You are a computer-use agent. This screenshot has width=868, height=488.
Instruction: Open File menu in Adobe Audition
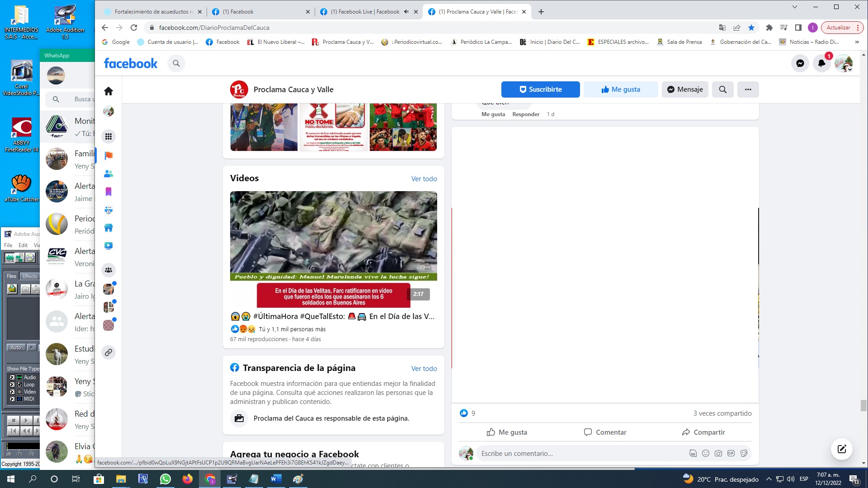[x=8, y=245]
